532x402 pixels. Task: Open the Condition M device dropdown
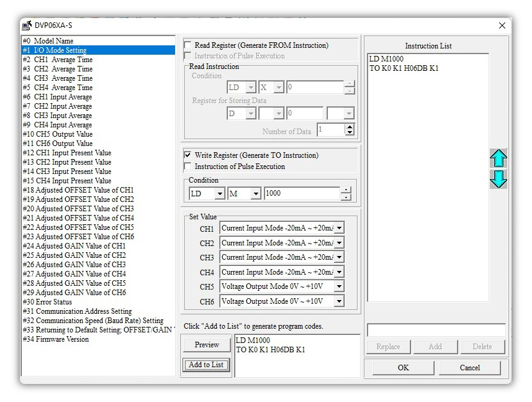255,194
